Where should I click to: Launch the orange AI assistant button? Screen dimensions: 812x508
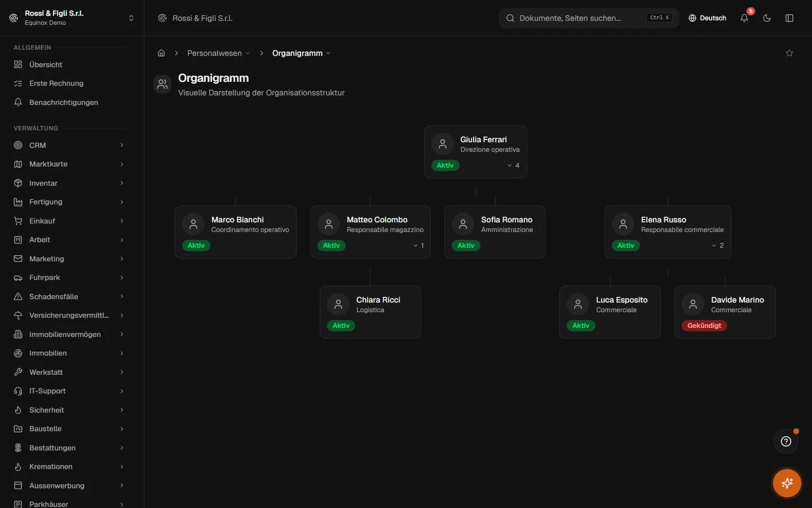tap(787, 483)
